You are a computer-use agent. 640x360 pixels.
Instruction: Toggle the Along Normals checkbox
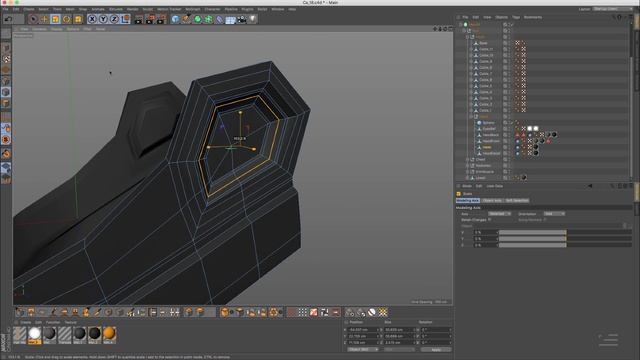545,220
